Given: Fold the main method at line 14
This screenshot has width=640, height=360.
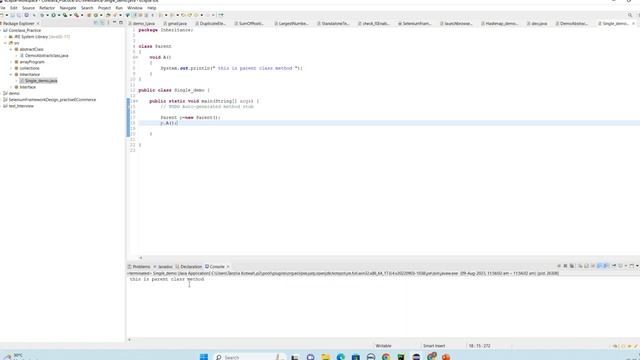Looking at the screenshot, I should pos(137,101).
